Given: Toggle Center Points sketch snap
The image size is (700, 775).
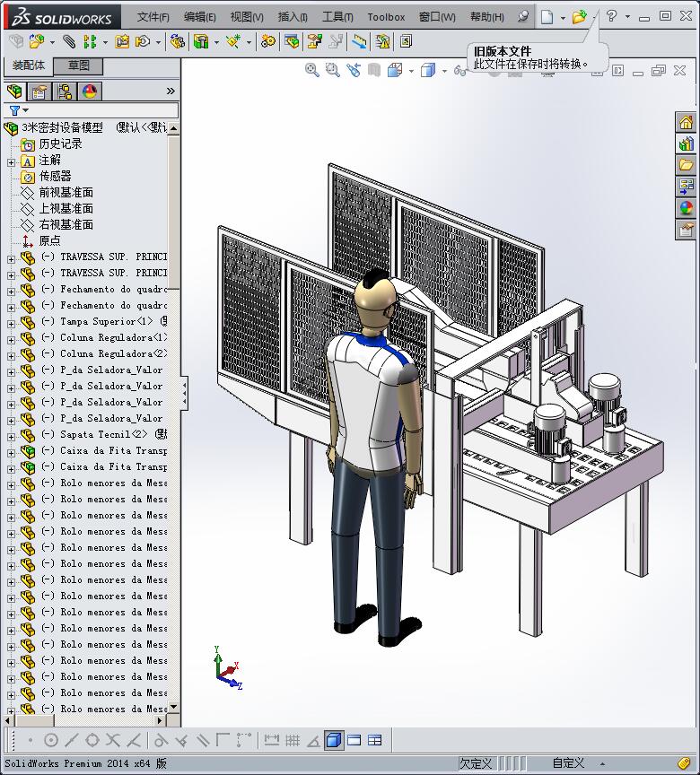Looking at the screenshot, I should (x=51, y=740).
